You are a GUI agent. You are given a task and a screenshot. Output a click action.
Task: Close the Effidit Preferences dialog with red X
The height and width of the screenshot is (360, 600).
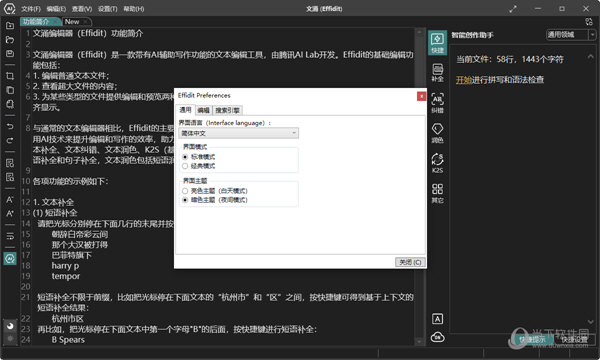pos(421,96)
